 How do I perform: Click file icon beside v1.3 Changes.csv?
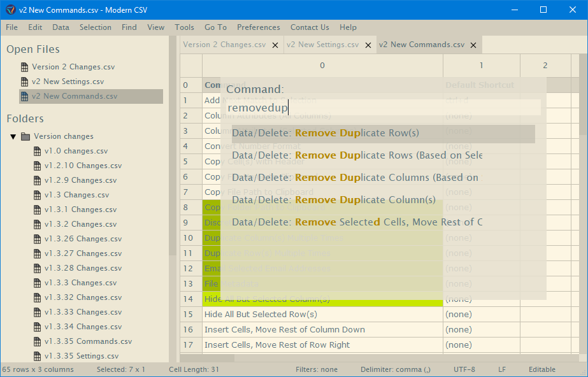(37, 195)
